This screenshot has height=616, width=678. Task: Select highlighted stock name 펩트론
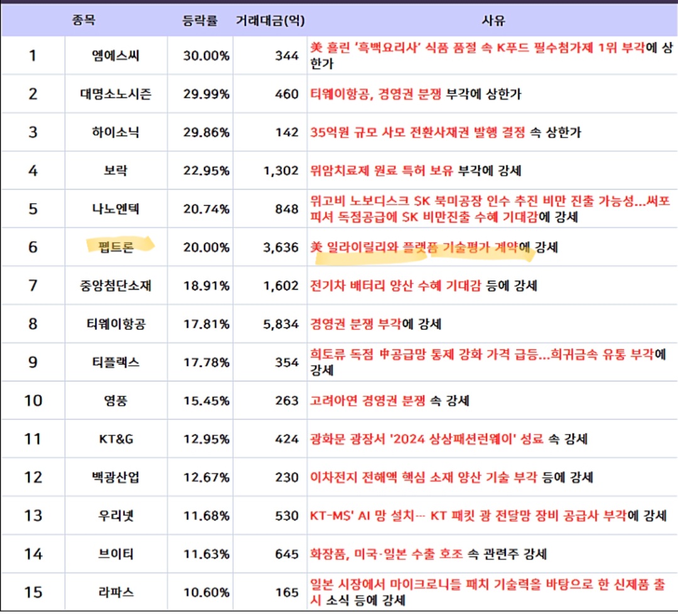pos(116,247)
